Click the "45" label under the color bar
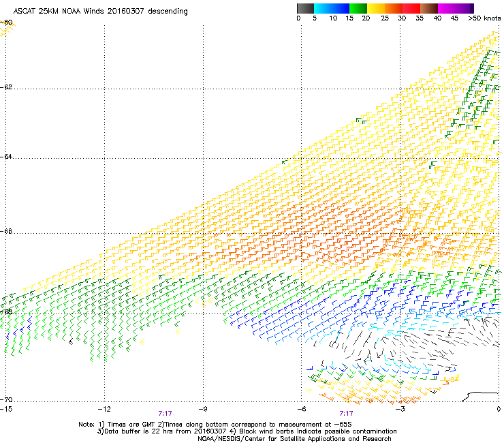The height and width of the screenshot is (443, 504). click(454, 18)
